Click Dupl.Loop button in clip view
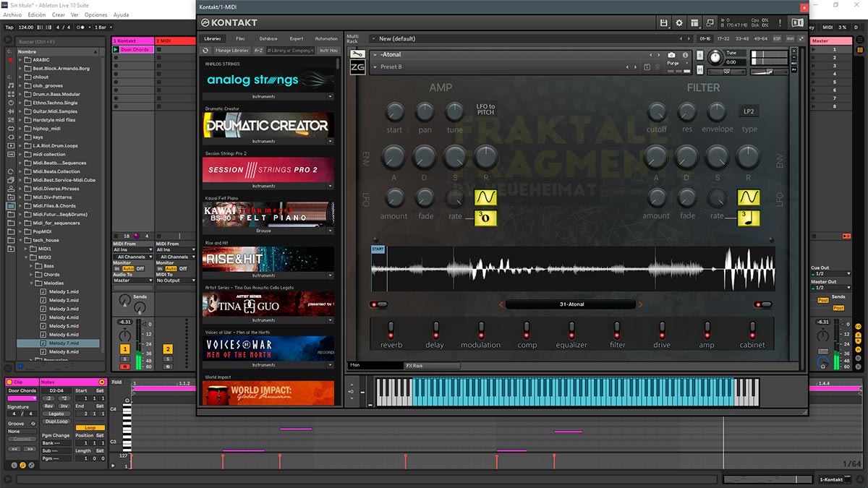 (56, 421)
